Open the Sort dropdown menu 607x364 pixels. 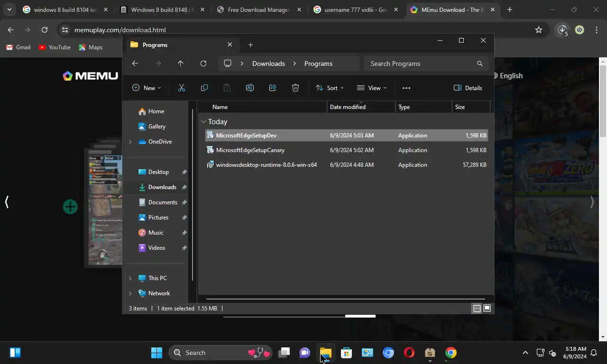coord(330,88)
